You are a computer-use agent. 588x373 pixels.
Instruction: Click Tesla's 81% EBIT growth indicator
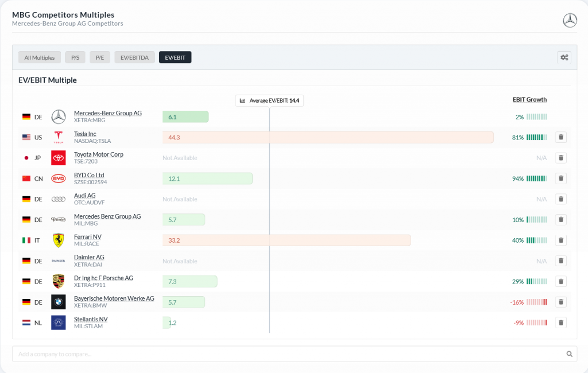[x=529, y=138]
